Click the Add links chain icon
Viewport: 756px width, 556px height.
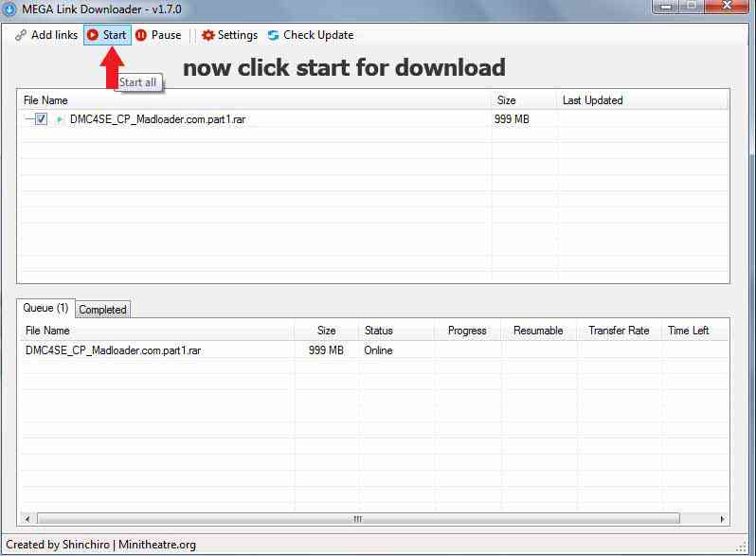[20, 35]
